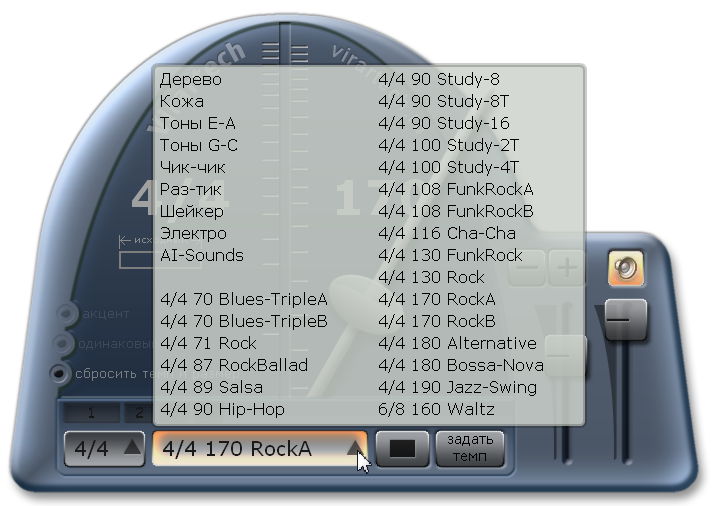
Task: Select 4/4 71 Rock rhythm
Action: coord(208,343)
